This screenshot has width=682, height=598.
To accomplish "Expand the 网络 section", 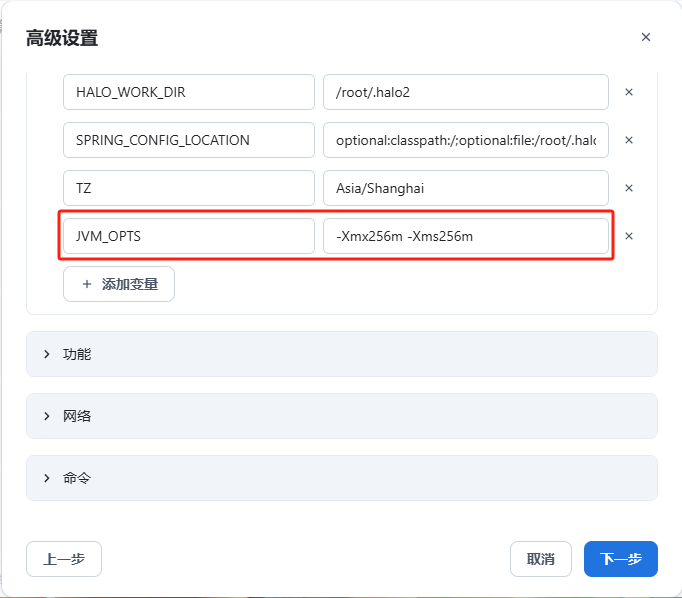I will coord(342,416).
